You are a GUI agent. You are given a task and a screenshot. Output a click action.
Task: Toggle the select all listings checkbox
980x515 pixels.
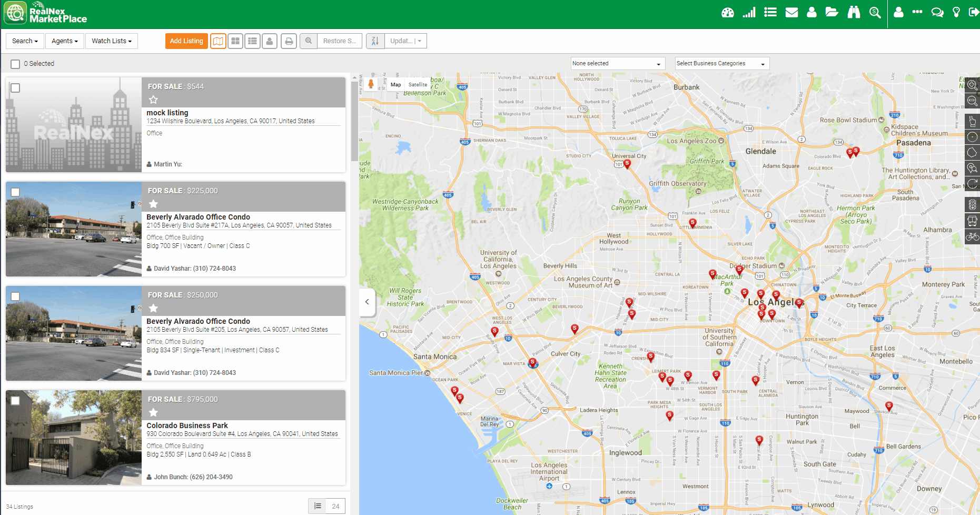(15, 64)
